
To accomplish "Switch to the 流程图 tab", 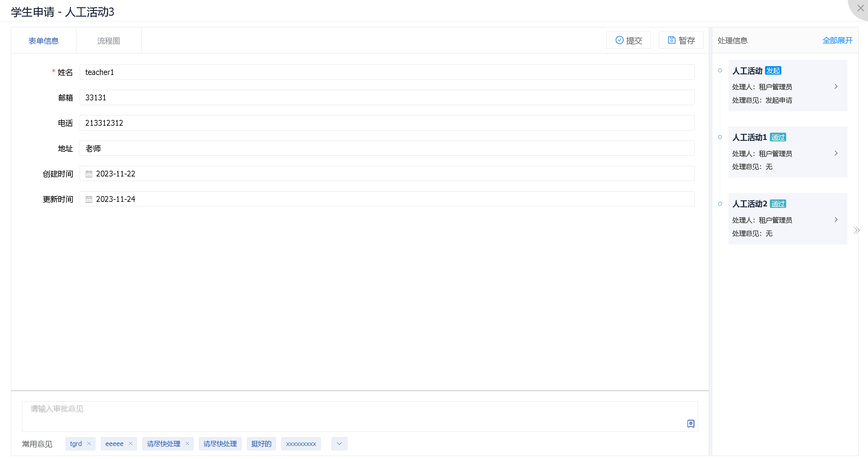I will (x=108, y=41).
